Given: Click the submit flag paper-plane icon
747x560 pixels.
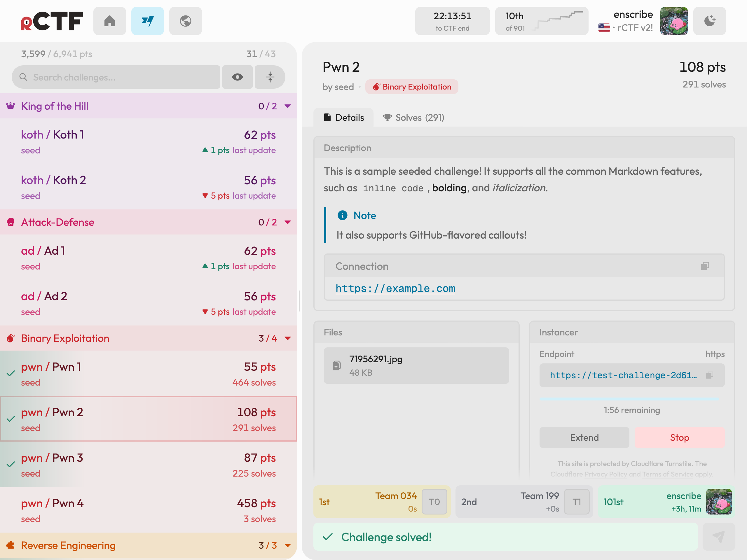Looking at the screenshot, I should (719, 537).
